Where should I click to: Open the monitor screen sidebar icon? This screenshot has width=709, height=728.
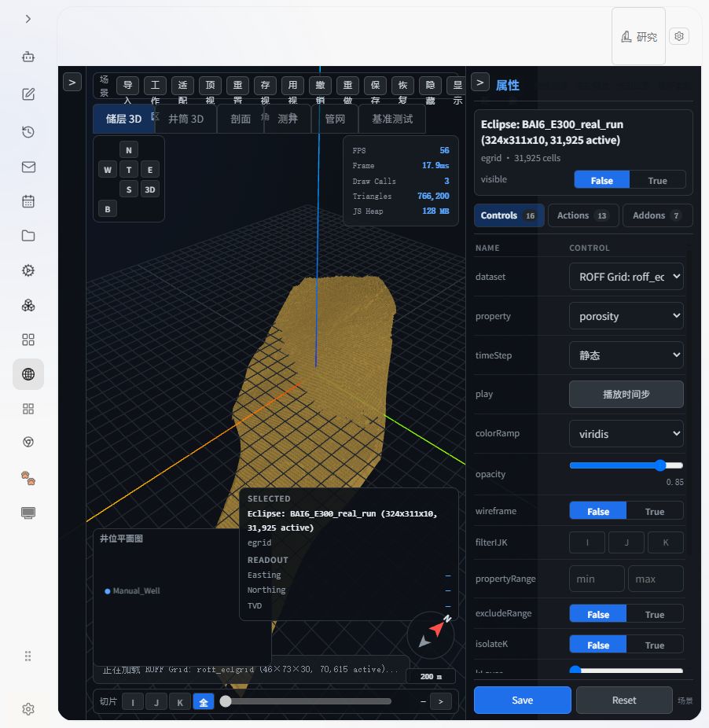coord(28,513)
